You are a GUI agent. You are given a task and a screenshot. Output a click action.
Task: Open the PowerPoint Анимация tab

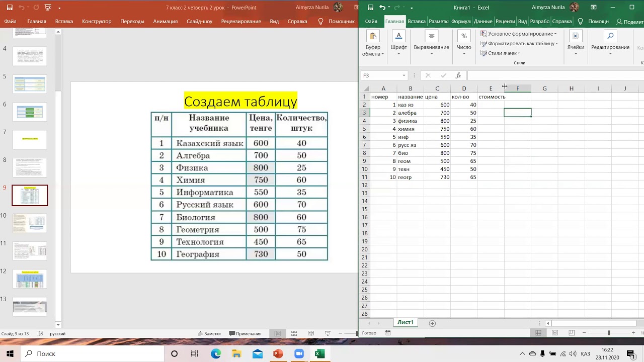point(166,22)
